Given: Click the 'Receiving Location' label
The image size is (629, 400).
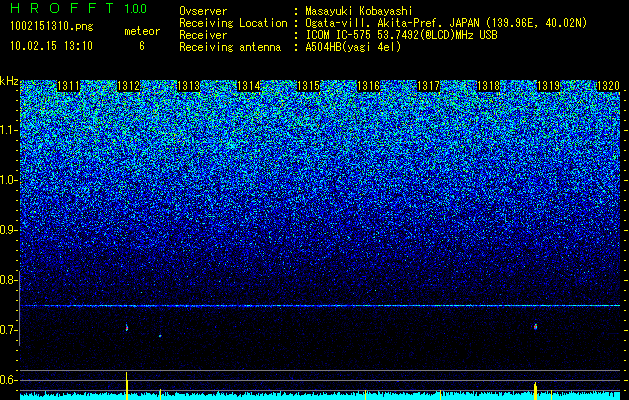Looking at the screenshot, I should click(233, 23).
